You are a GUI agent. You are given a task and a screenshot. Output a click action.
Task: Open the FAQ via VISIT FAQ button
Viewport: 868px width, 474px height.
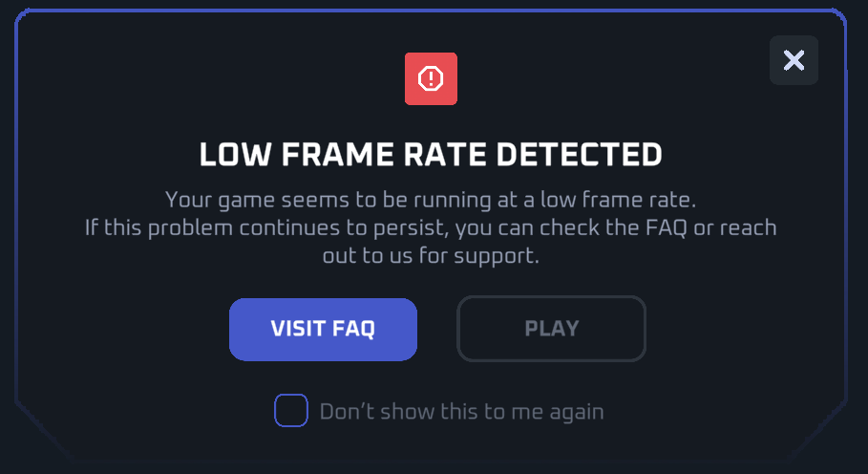coord(323,329)
